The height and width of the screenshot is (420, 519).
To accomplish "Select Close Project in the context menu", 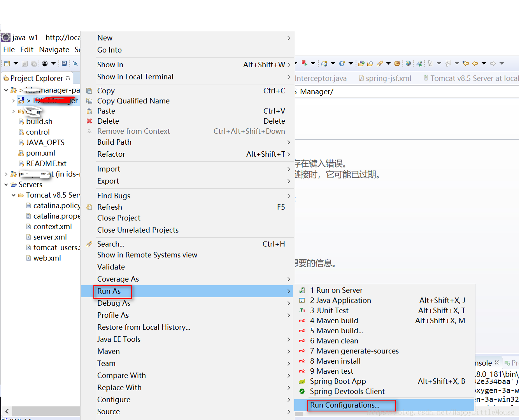I will tap(187, 218).
